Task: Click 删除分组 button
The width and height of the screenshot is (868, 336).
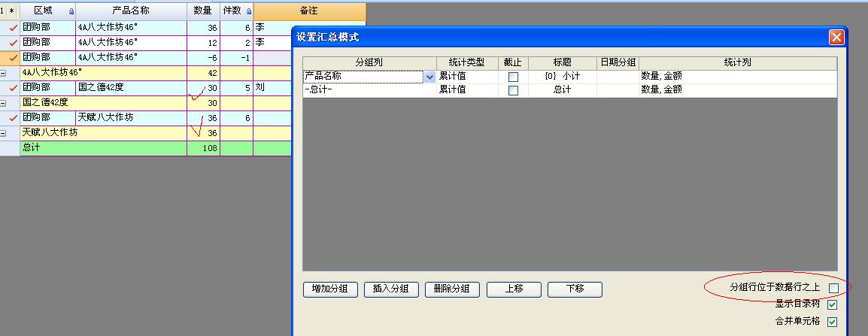Action: coord(452,289)
